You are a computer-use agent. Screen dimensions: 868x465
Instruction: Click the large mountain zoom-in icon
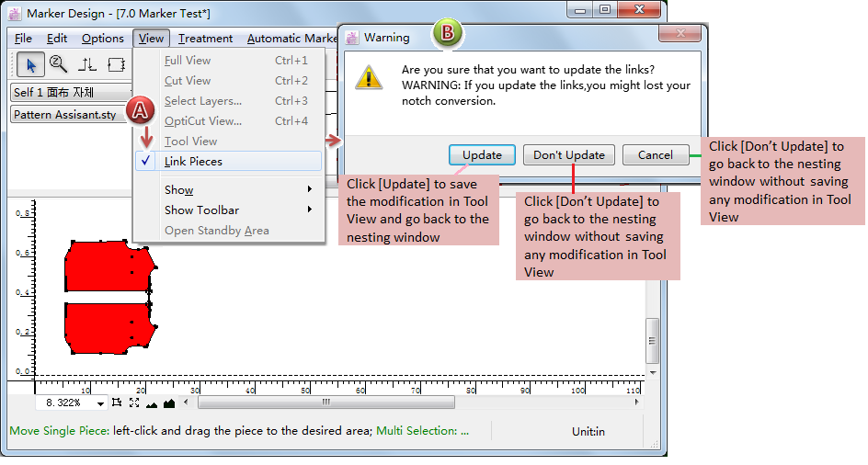click(x=169, y=403)
